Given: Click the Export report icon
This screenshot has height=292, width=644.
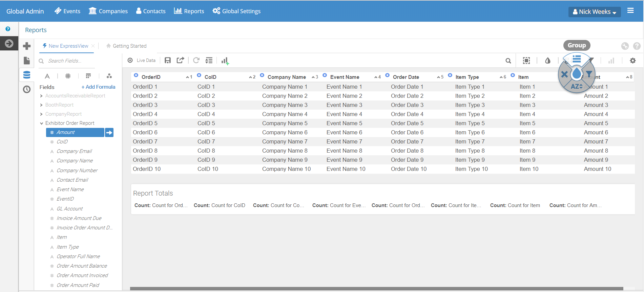Looking at the screenshot, I should (180, 61).
